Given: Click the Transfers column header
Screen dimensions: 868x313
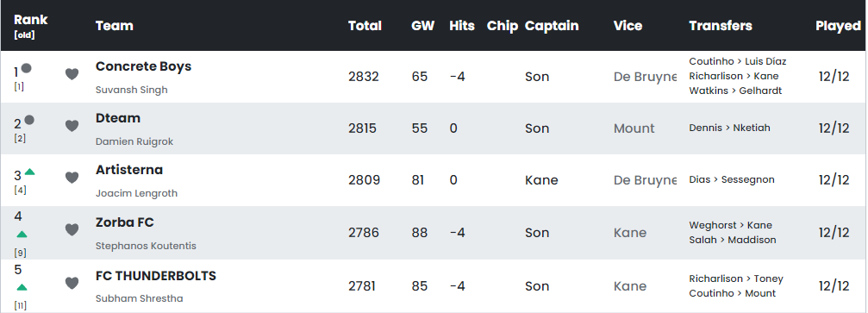Looking at the screenshot, I should click(x=721, y=26).
